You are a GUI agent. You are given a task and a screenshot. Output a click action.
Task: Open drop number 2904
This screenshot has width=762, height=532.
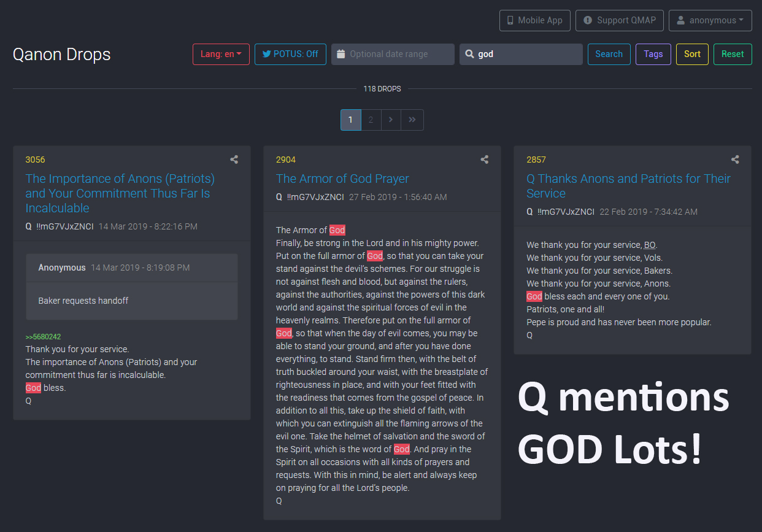(x=286, y=160)
